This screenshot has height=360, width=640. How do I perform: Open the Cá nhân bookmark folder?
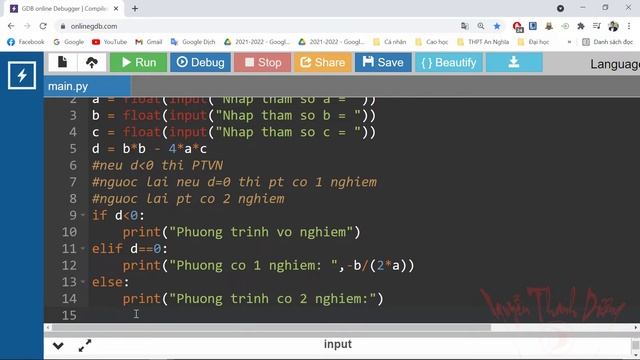click(x=390, y=42)
